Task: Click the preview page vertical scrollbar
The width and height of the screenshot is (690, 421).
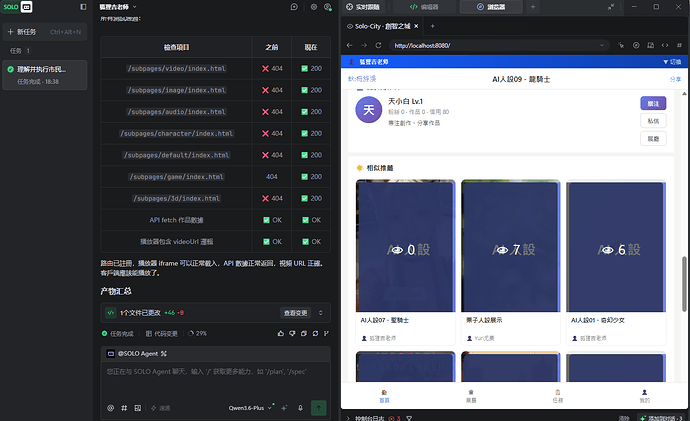Action: [x=684, y=283]
